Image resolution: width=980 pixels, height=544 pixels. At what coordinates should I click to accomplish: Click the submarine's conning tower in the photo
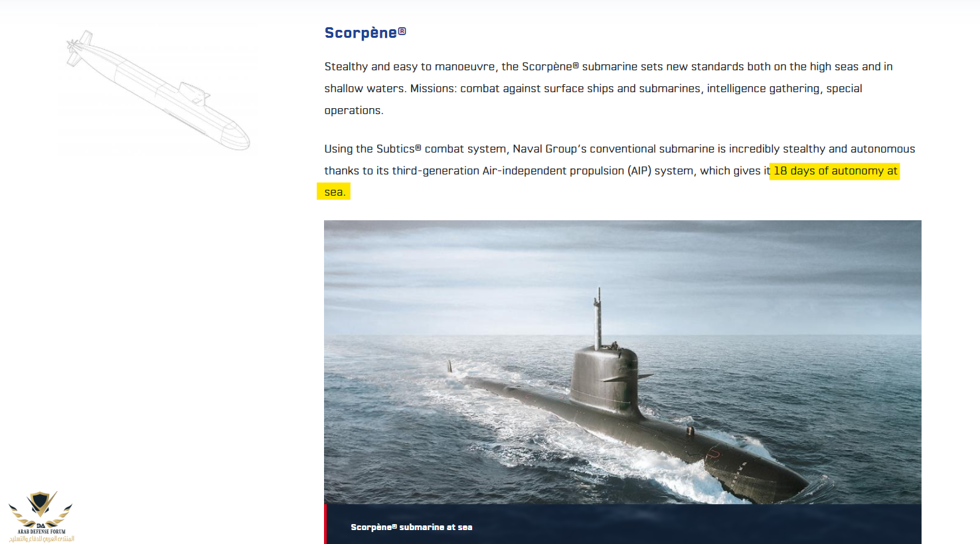click(x=604, y=378)
